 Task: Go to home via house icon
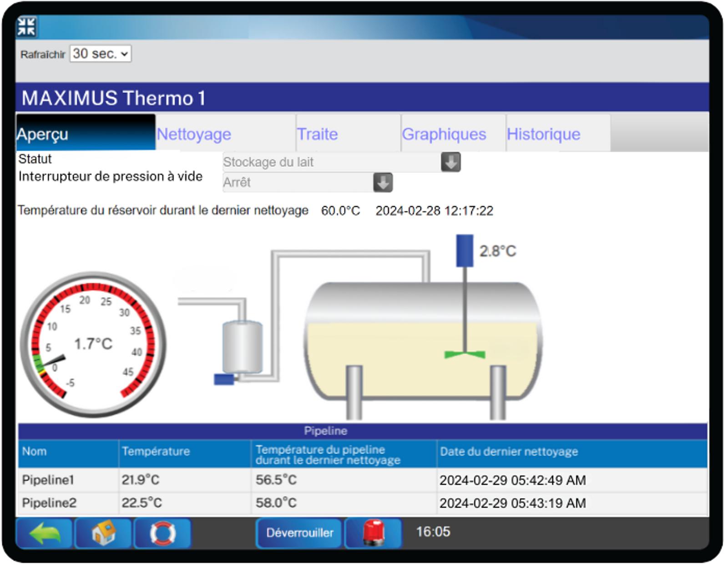click(103, 533)
